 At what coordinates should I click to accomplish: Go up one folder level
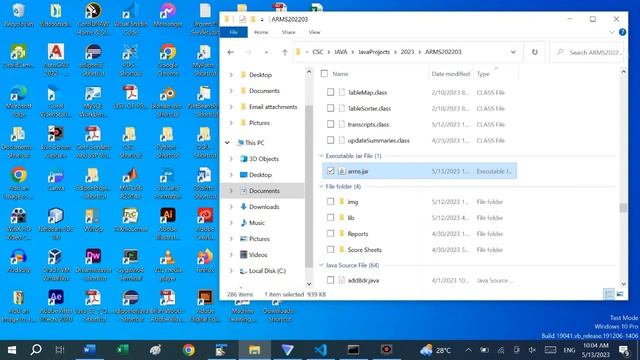[x=284, y=52]
